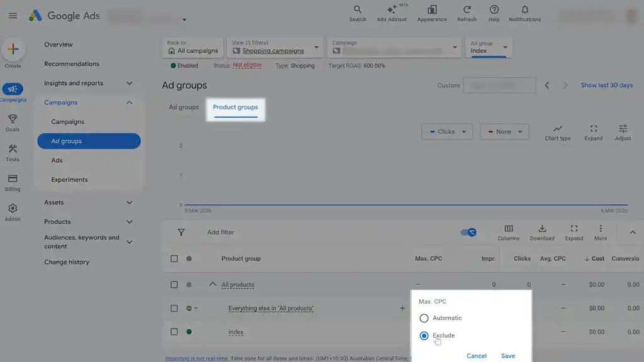Screen dimensions: 644x362
Task: Go to previous date range
Action: [547, 85]
